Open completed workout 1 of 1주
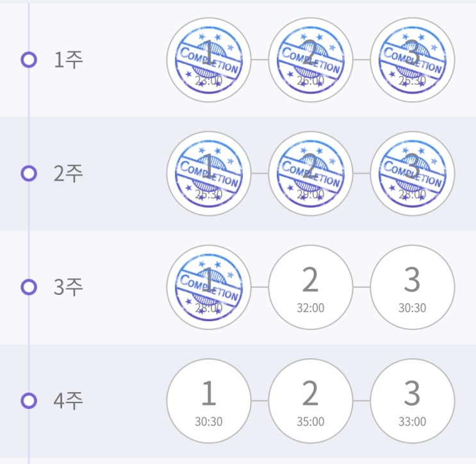Image resolution: width=476 pixels, height=464 pixels. point(208,60)
